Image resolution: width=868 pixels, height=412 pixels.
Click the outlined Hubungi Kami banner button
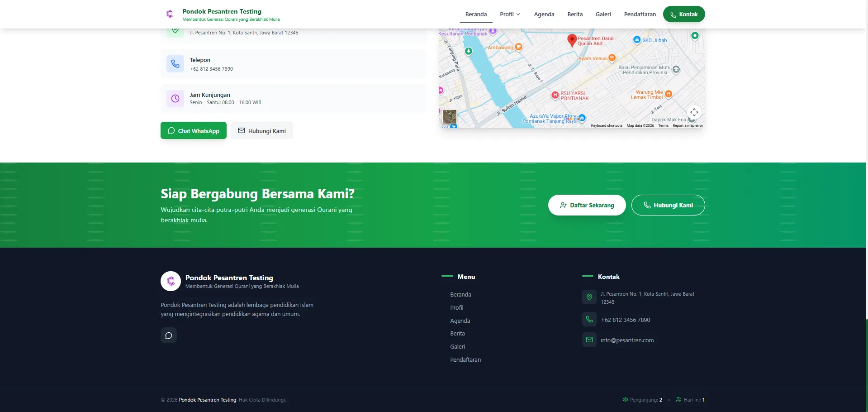[x=668, y=205]
